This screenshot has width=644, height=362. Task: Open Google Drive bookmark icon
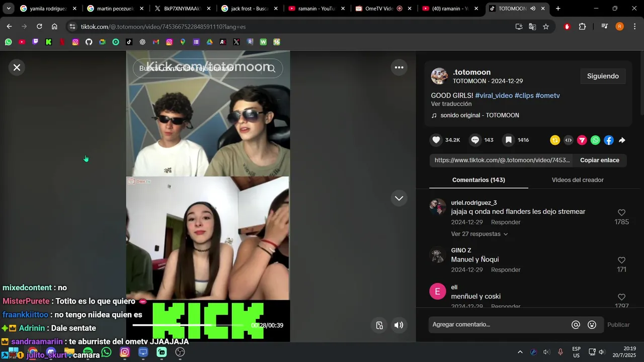coord(209,42)
